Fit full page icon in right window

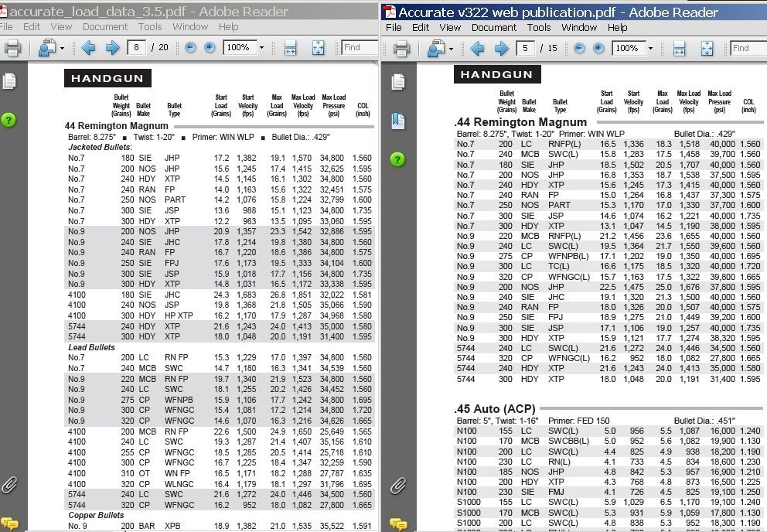click(x=707, y=49)
